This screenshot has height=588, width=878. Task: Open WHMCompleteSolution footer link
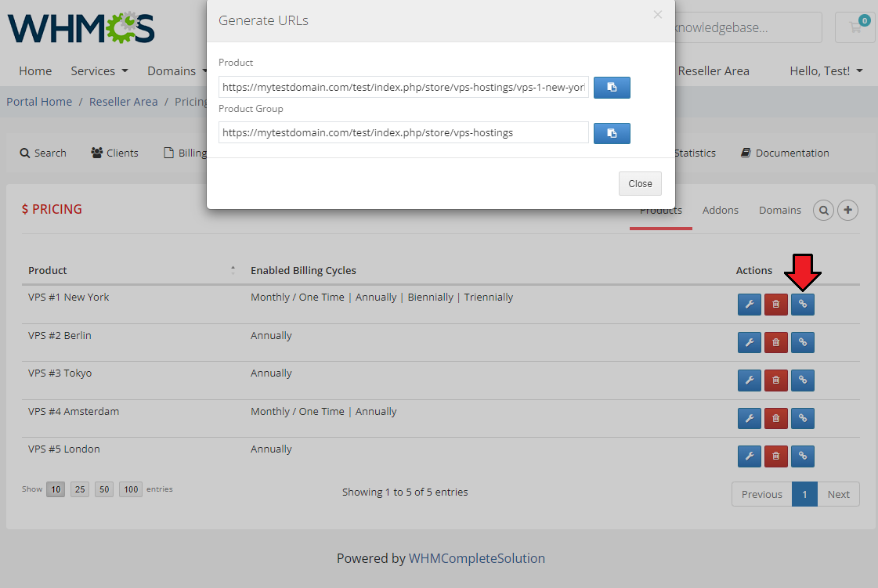click(x=476, y=558)
